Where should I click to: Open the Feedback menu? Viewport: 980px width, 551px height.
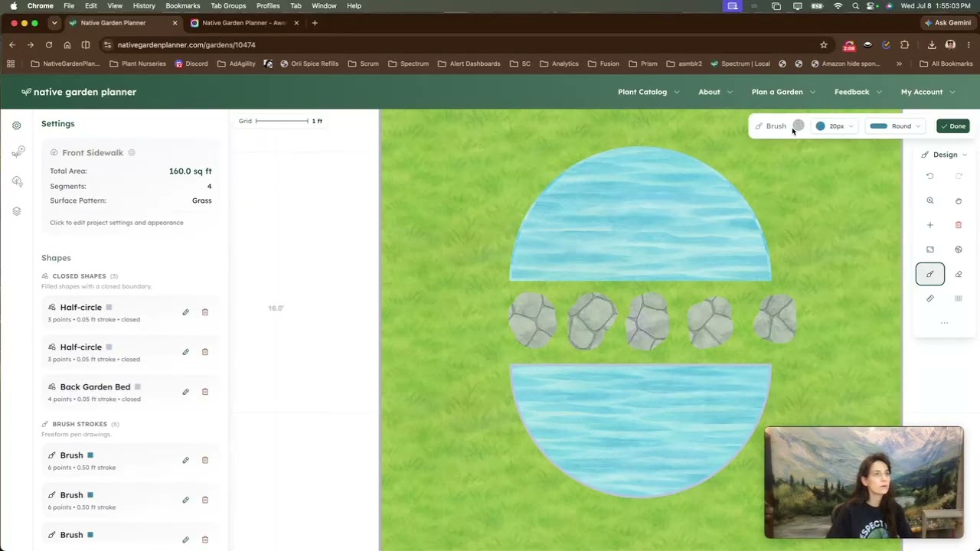857,92
